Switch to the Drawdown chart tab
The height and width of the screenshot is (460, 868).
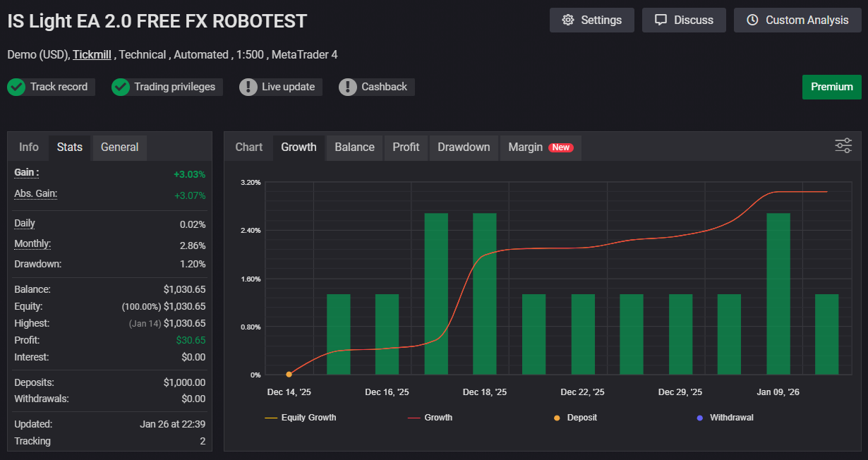[x=463, y=147]
